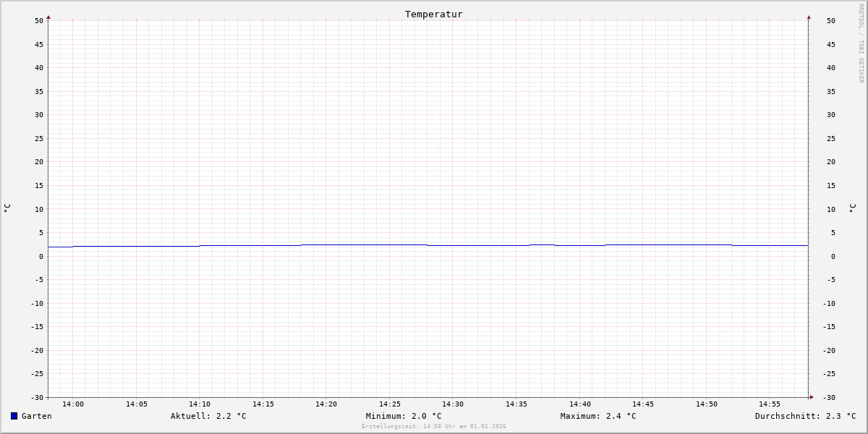Click the 'Durchschnitt: 2.3 °C' value

tap(805, 416)
